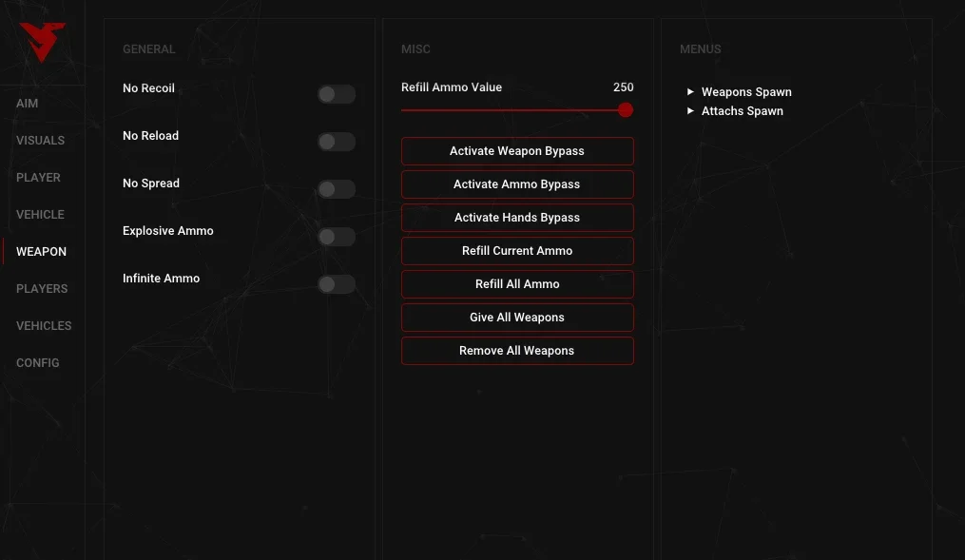The height and width of the screenshot is (560, 965).
Task: Click Refill Current Ammo button
Action: click(517, 250)
